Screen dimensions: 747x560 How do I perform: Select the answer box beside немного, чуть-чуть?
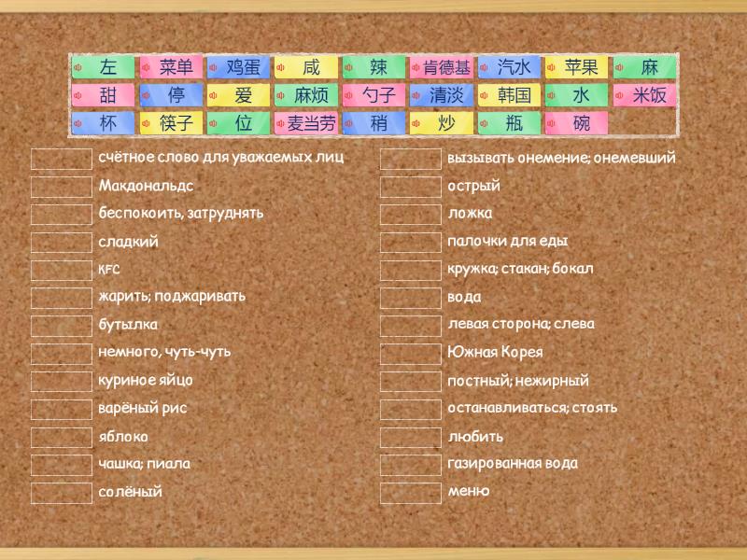62,354
